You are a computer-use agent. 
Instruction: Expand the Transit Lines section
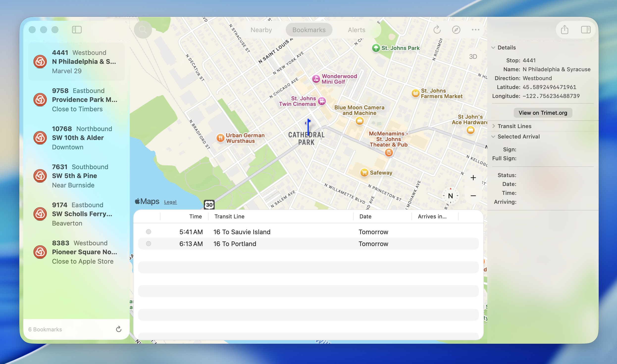[493, 126]
